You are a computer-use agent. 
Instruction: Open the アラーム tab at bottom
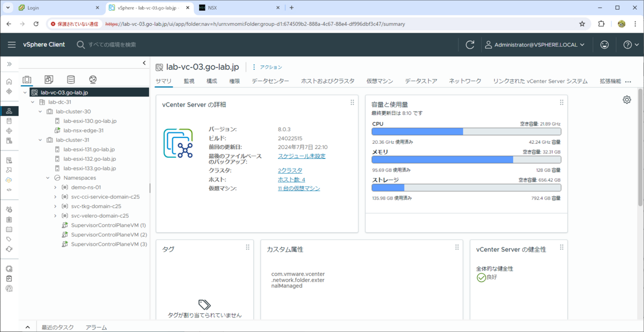(97, 327)
